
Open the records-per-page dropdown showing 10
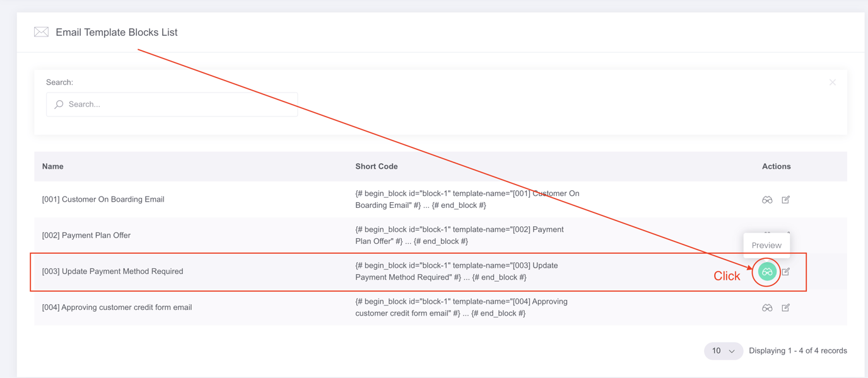(724, 351)
